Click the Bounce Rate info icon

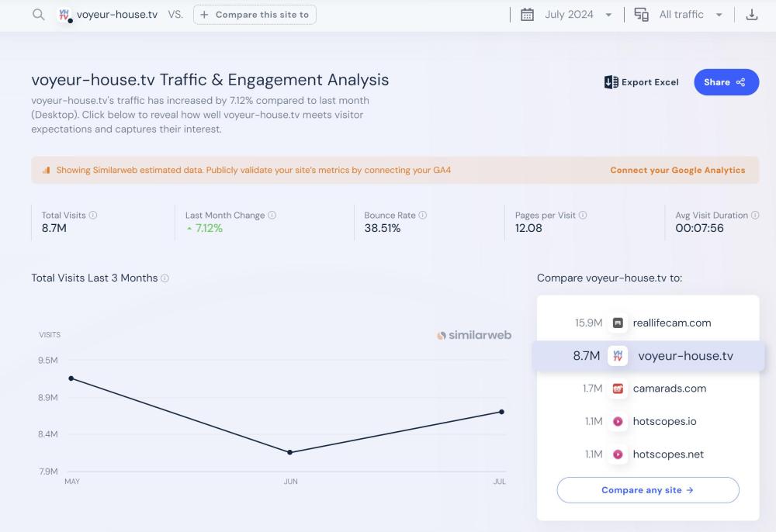click(x=423, y=216)
